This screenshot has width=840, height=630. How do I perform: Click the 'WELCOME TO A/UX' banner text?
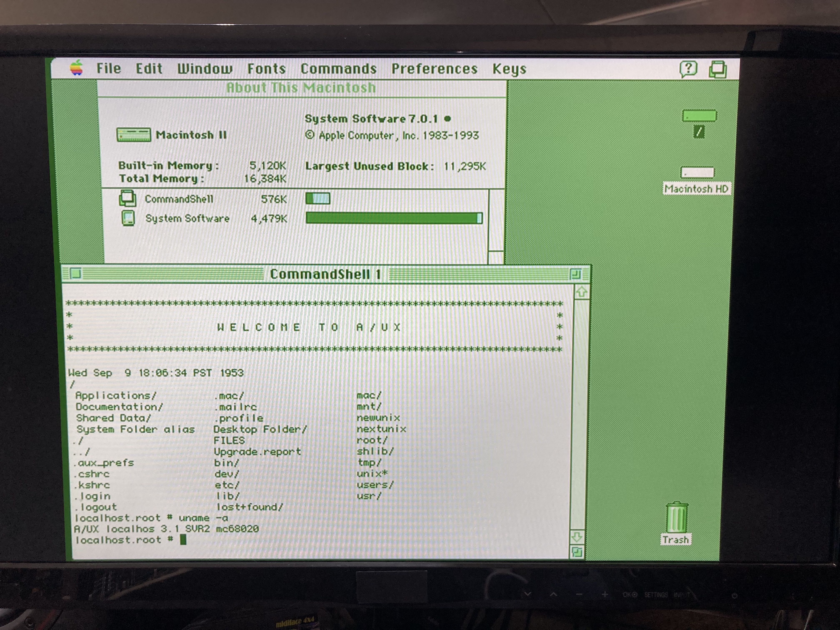tap(309, 327)
